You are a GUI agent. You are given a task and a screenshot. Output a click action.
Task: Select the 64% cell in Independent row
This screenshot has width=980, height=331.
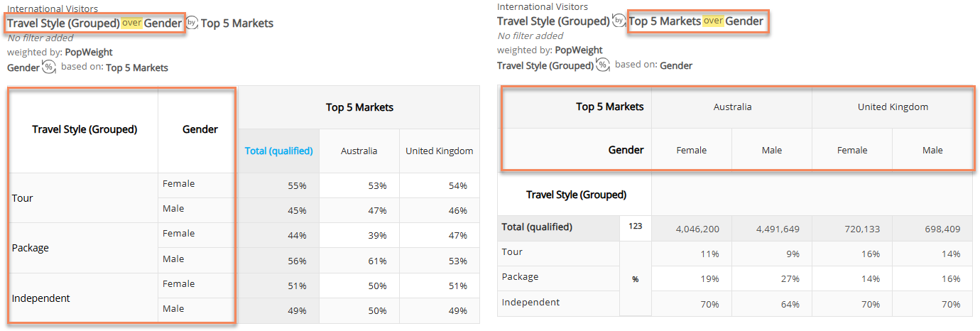(x=772, y=304)
